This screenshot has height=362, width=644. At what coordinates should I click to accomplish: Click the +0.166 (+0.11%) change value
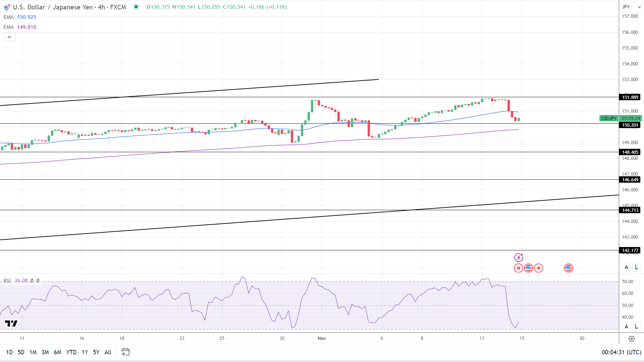[x=267, y=7]
